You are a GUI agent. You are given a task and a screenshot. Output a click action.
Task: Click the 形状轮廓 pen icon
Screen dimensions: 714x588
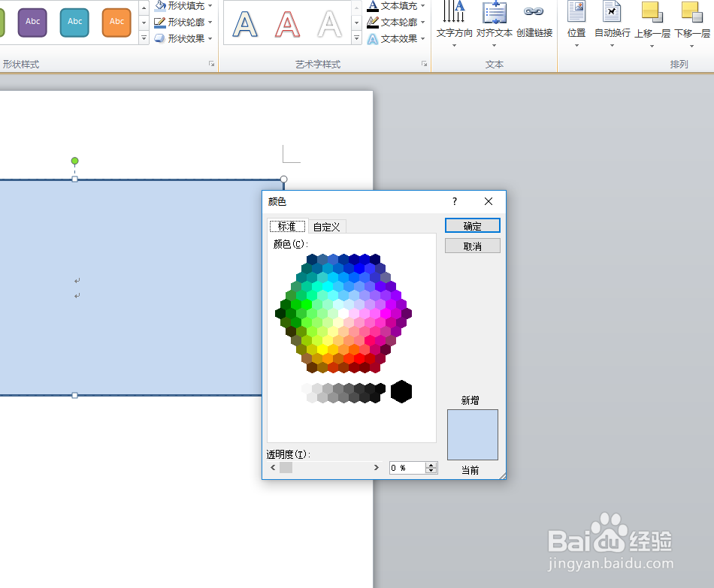pos(160,23)
